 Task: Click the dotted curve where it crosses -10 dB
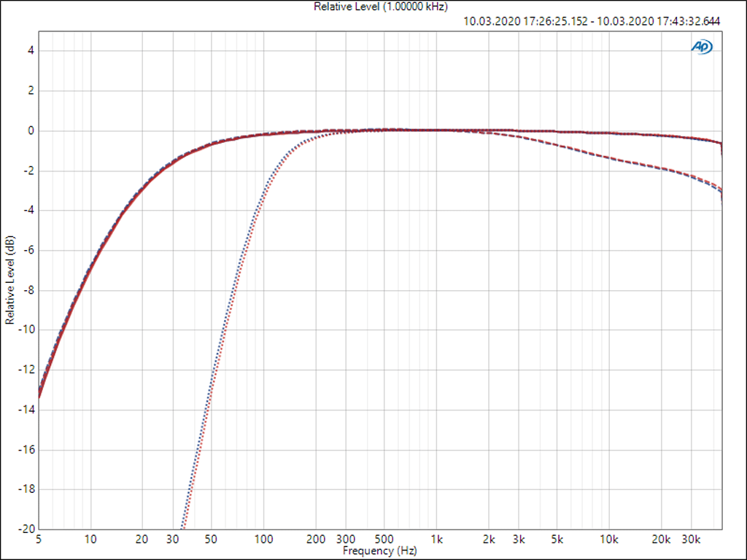pyautogui.click(x=222, y=330)
